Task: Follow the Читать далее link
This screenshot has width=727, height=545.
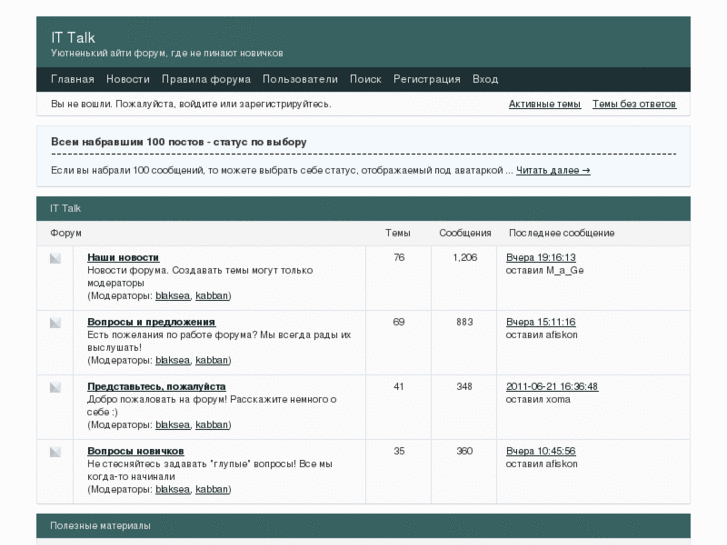Action: coord(553,170)
